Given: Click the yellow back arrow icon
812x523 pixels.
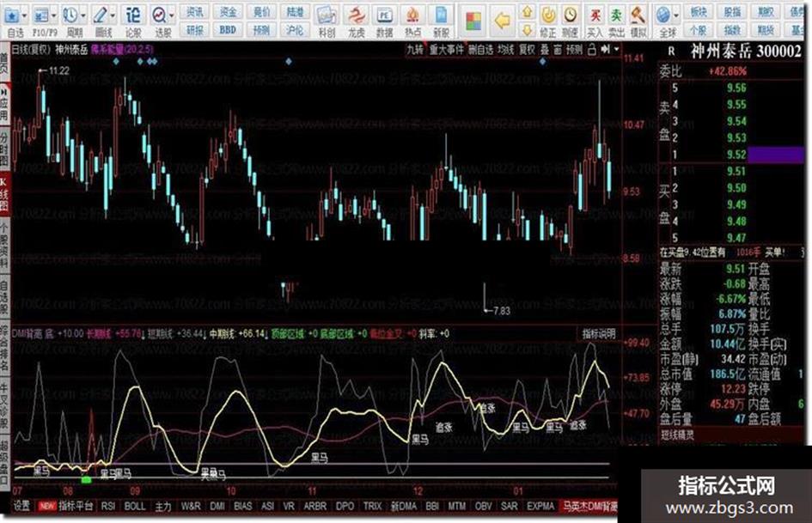Looking at the screenshot, I should (503, 21).
